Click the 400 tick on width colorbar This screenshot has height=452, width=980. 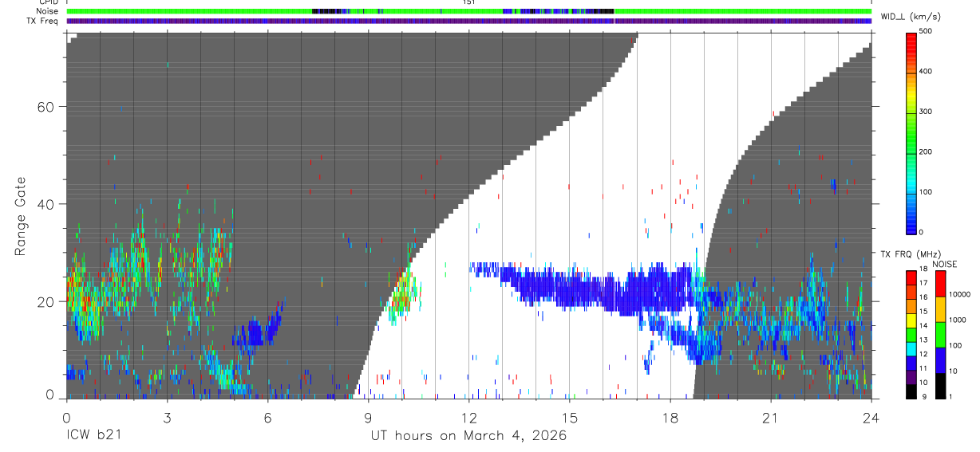click(x=926, y=71)
